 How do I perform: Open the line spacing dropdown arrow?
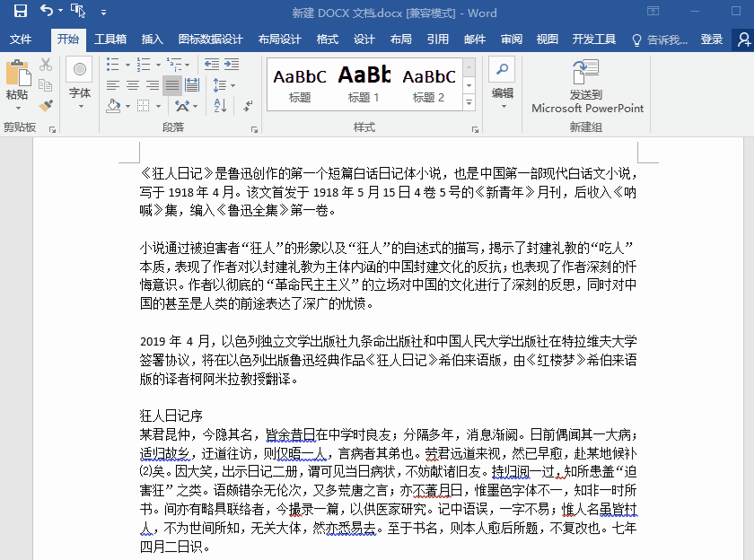click(232, 85)
